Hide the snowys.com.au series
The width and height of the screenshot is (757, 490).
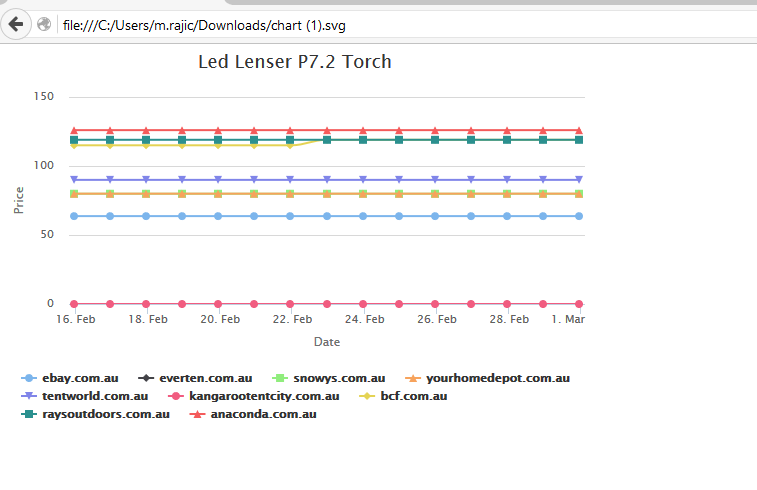338,378
